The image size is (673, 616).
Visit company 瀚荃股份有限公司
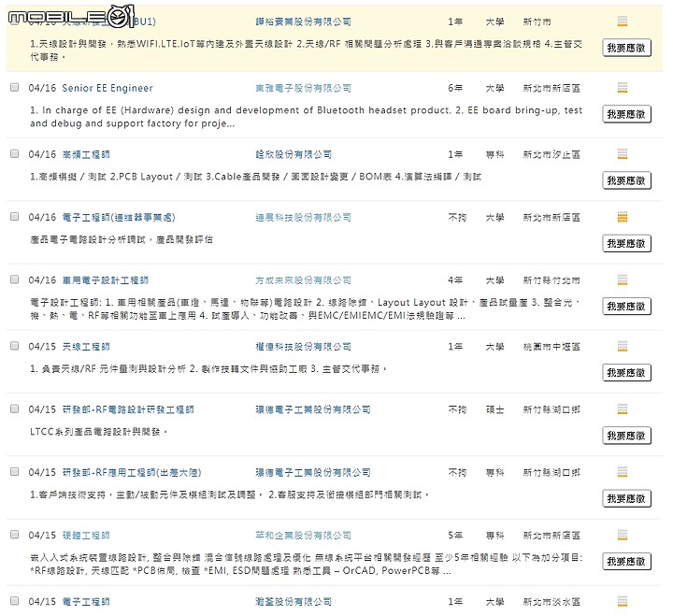click(294, 601)
